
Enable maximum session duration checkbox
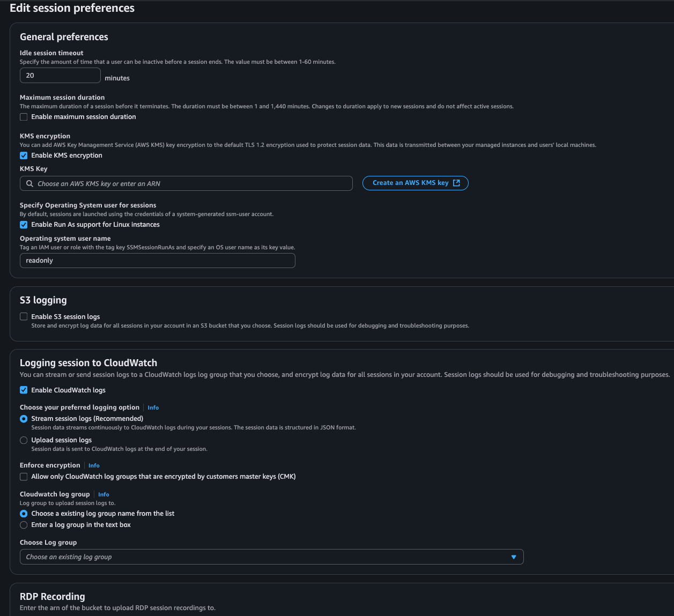tap(24, 117)
